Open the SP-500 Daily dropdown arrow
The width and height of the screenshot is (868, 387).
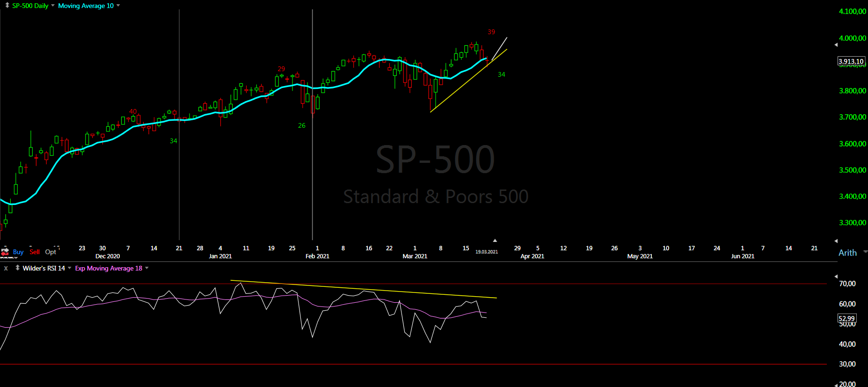53,6
